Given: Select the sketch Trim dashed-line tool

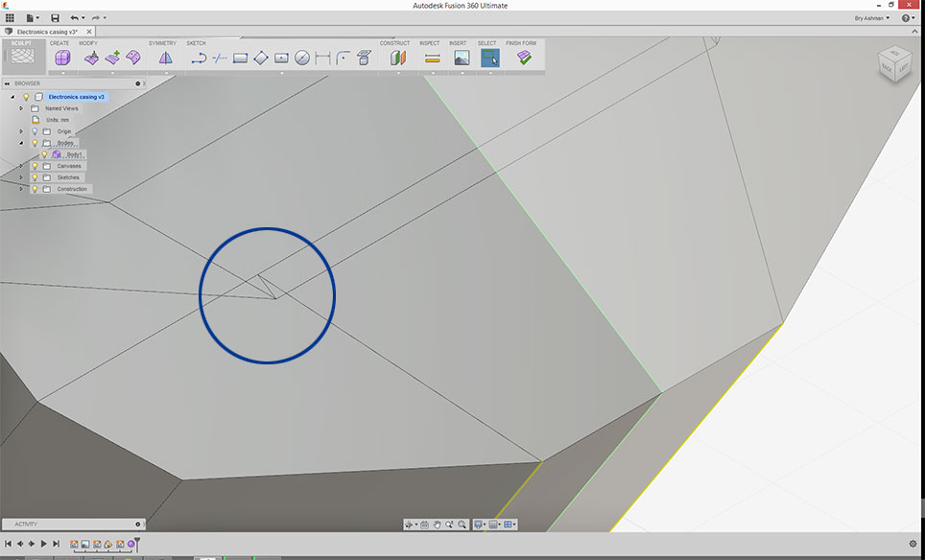Looking at the screenshot, I should 220,58.
